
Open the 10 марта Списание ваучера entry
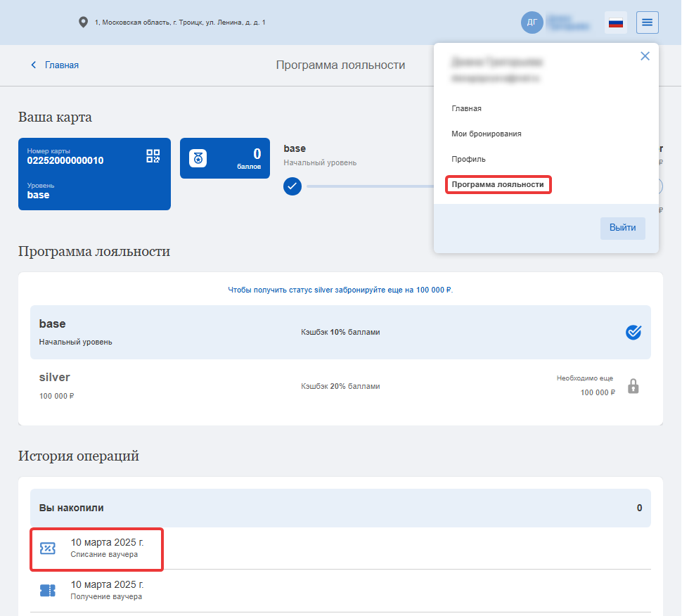[x=96, y=549]
